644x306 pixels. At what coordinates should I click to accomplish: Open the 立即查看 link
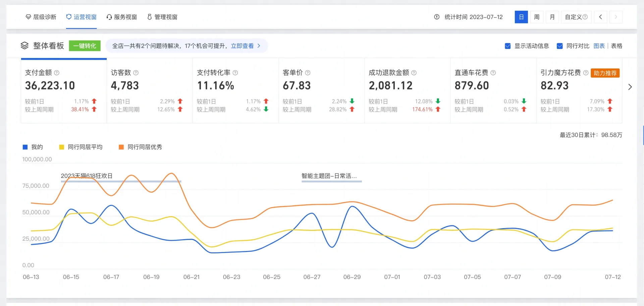242,46
